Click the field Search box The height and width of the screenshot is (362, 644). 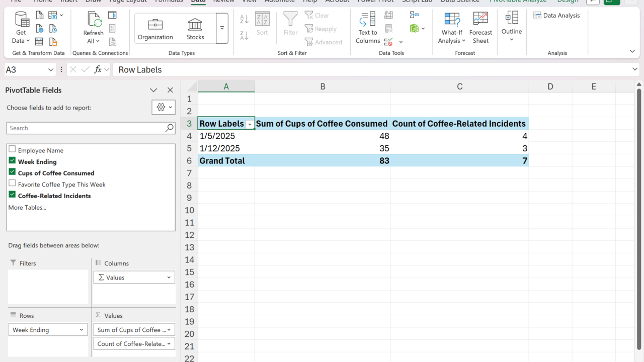click(x=87, y=128)
